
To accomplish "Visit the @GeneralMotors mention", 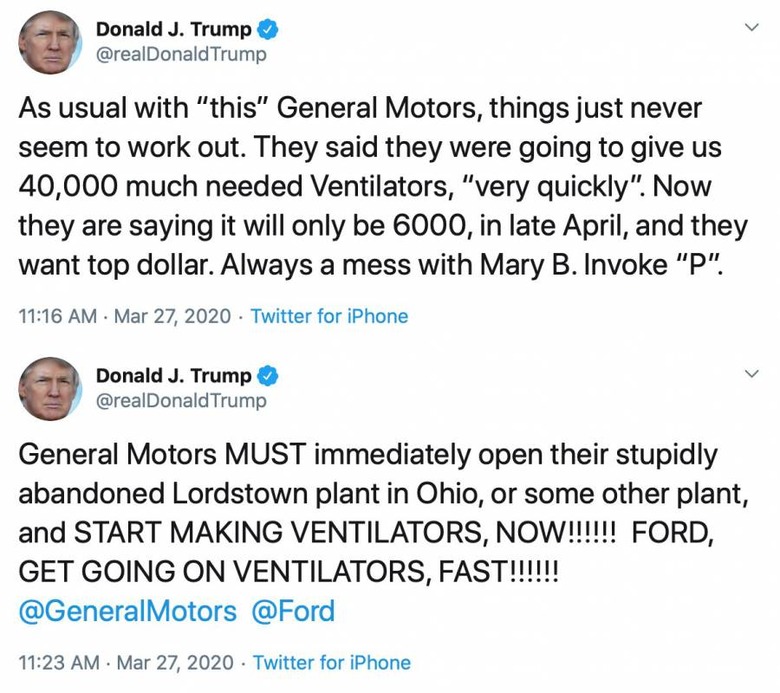I will [x=128, y=611].
